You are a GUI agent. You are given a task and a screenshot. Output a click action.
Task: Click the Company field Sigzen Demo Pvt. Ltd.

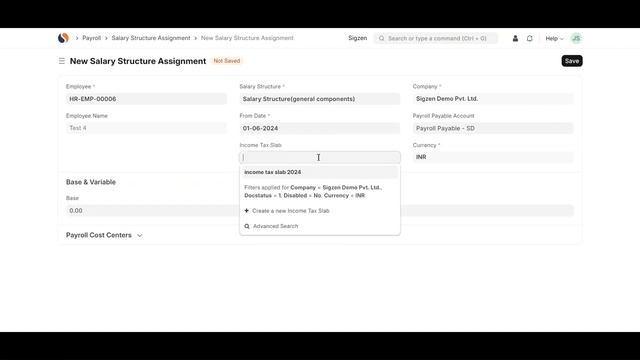click(x=493, y=99)
